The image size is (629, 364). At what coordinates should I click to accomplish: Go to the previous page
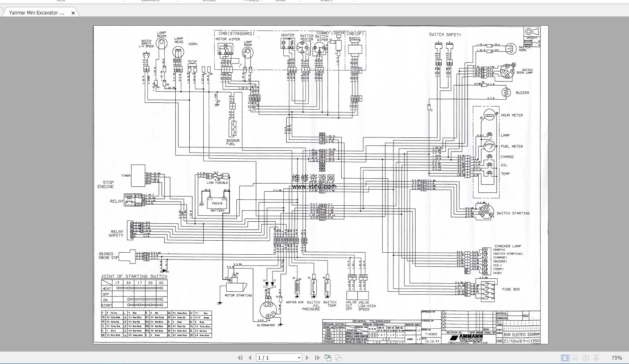250,358
